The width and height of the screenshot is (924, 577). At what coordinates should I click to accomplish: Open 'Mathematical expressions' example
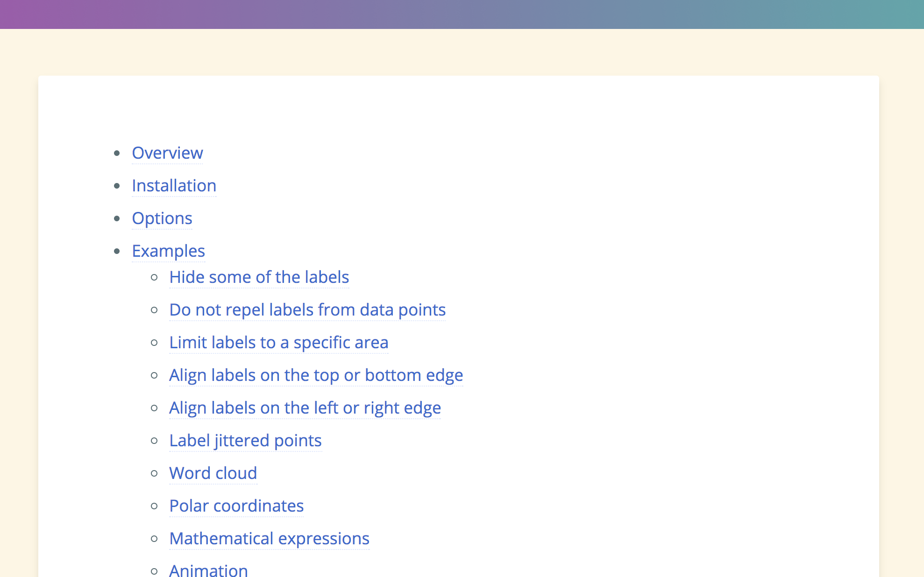point(269,538)
